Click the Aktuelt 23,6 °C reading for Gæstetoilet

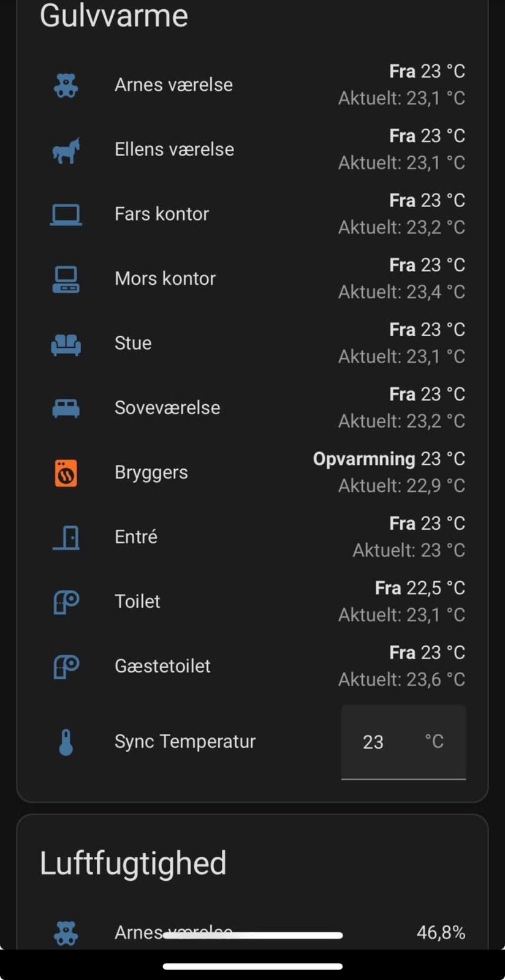click(401, 679)
